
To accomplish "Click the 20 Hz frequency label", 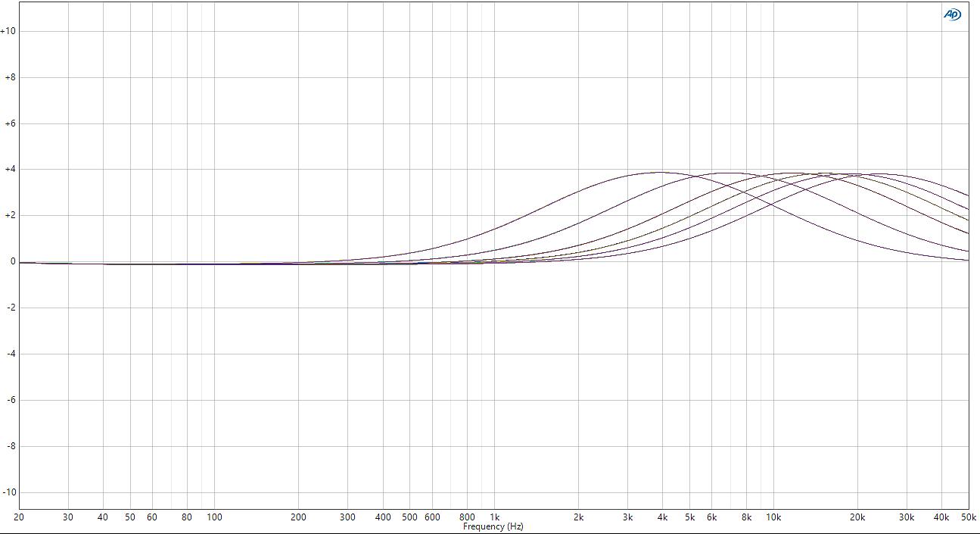I will (x=19, y=517).
